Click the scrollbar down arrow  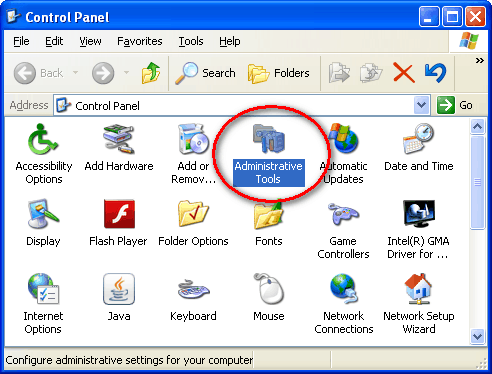[477, 336]
